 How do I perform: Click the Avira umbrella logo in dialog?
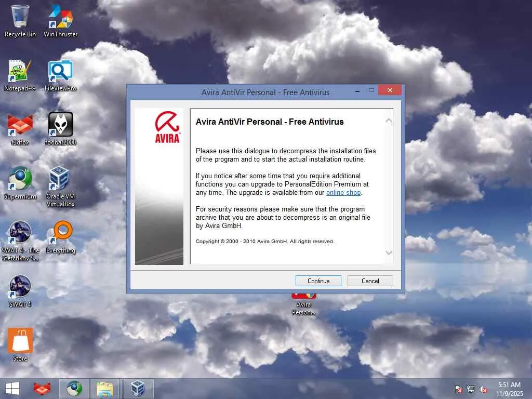167,127
